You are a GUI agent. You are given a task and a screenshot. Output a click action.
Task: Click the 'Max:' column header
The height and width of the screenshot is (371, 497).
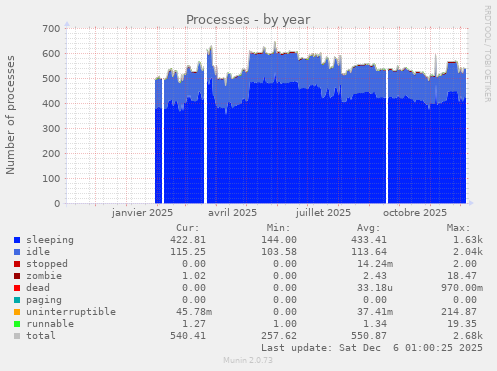click(458, 228)
